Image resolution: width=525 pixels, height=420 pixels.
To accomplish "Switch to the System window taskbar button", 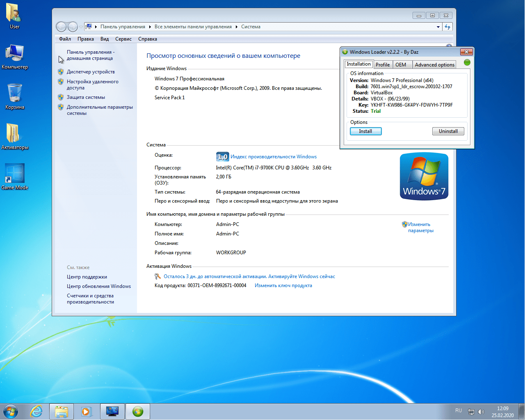I will pyautogui.click(x=112, y=411).
